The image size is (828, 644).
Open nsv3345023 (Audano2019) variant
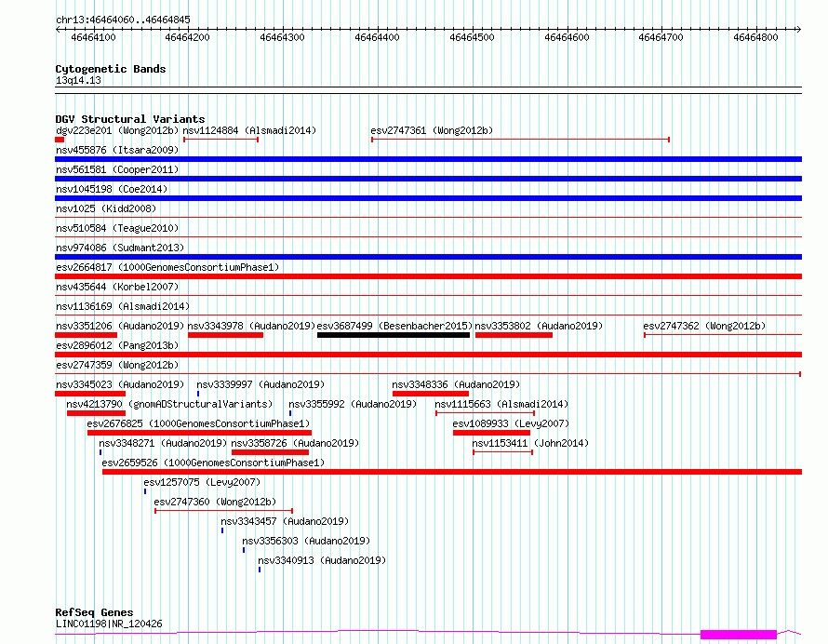click(x=120, y=384)
